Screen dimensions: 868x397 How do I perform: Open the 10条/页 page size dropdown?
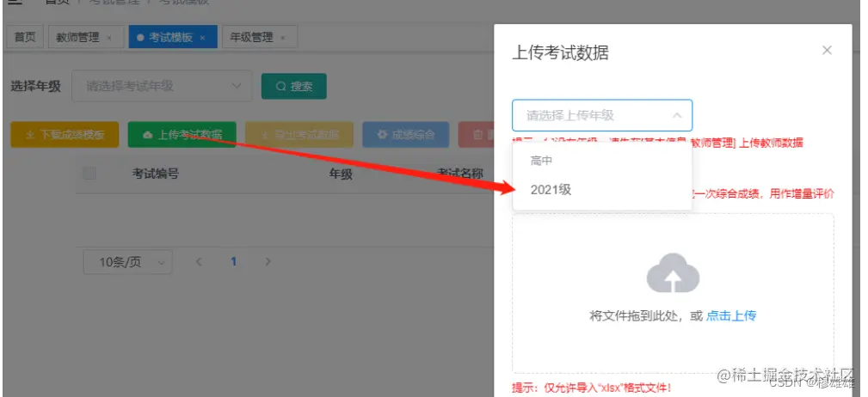point(128,261)
